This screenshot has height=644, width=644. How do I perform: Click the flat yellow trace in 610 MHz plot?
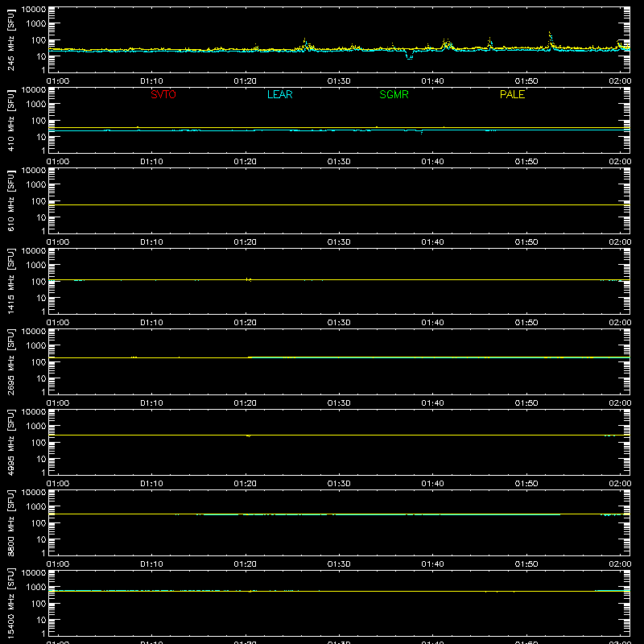[x=339, y=204]
